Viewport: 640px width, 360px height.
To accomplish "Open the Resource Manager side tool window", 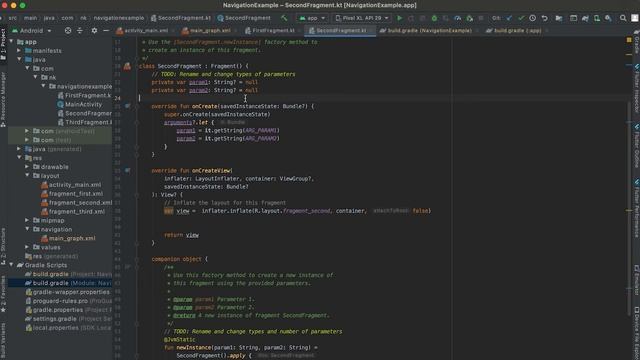I will point(3,99).
